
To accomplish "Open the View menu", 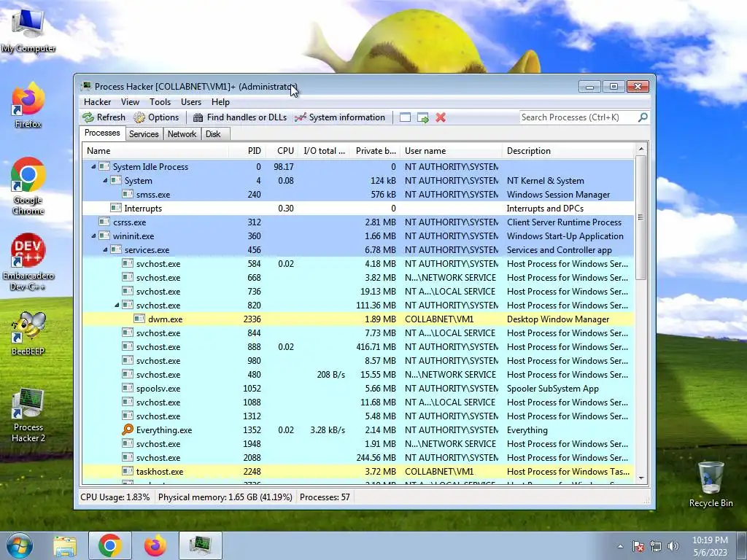I will pyautogui.click(x=130, y=102).
